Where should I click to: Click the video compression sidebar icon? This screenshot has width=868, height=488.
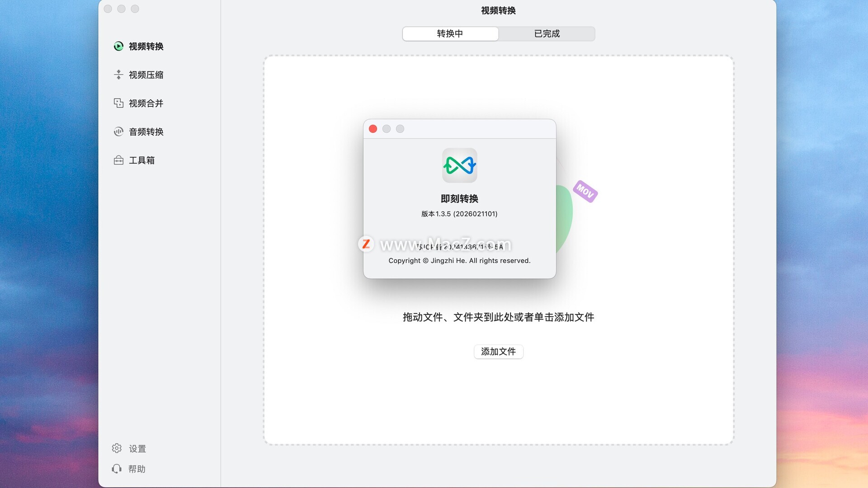pos(118,75)
